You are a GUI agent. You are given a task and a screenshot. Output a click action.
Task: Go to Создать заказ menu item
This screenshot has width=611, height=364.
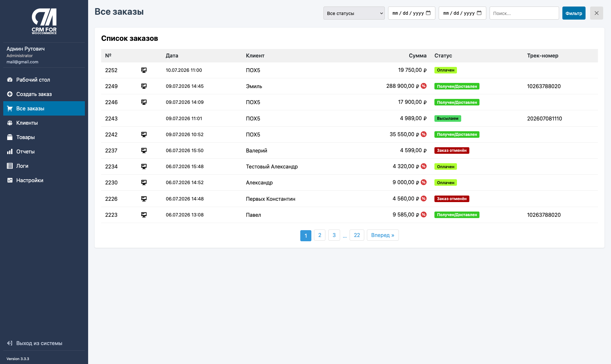click(x=44, y=94)
